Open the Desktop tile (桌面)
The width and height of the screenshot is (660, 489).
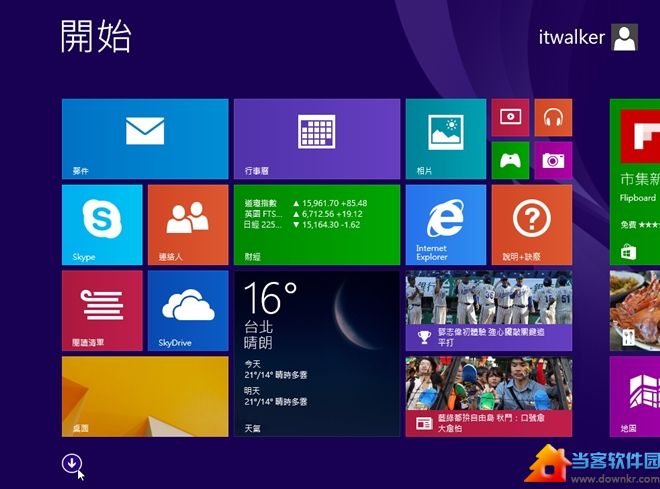tap(145, 396)
